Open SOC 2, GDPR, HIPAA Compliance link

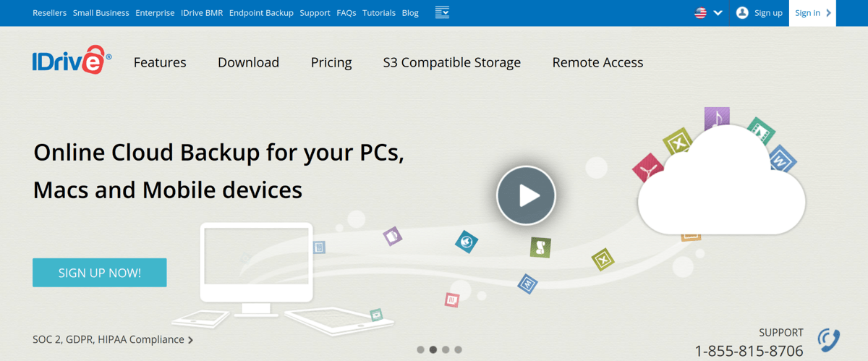click(113, 339)
